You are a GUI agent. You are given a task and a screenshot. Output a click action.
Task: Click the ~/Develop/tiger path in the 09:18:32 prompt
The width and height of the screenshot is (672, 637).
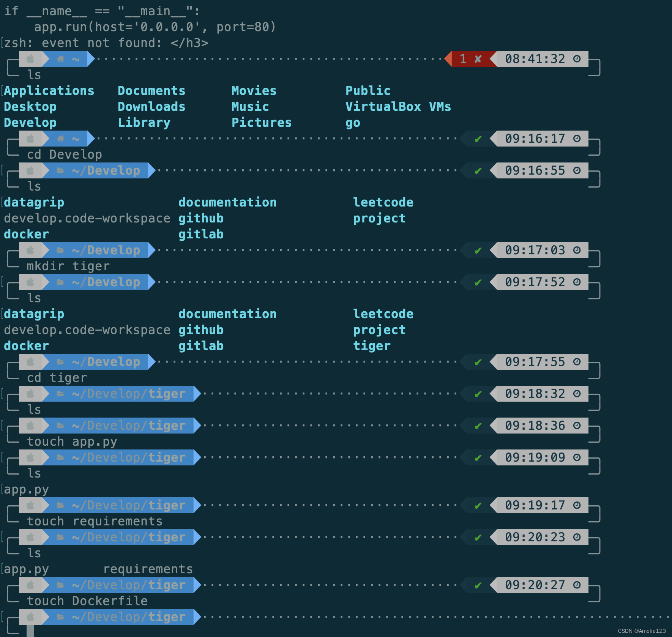[x=129, y=394]
